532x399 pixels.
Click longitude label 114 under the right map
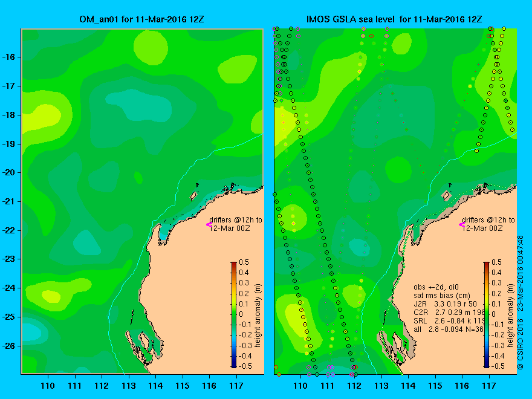pyautogui.click(x=408, y=386)
